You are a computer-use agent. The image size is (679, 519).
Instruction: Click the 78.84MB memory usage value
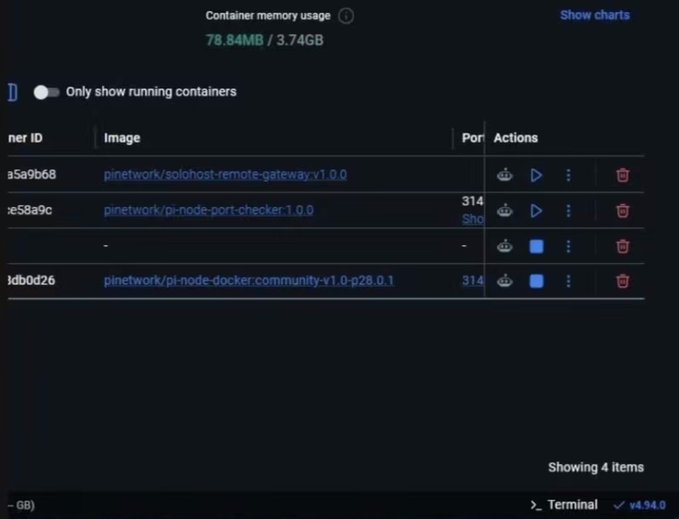coord(234,40)
